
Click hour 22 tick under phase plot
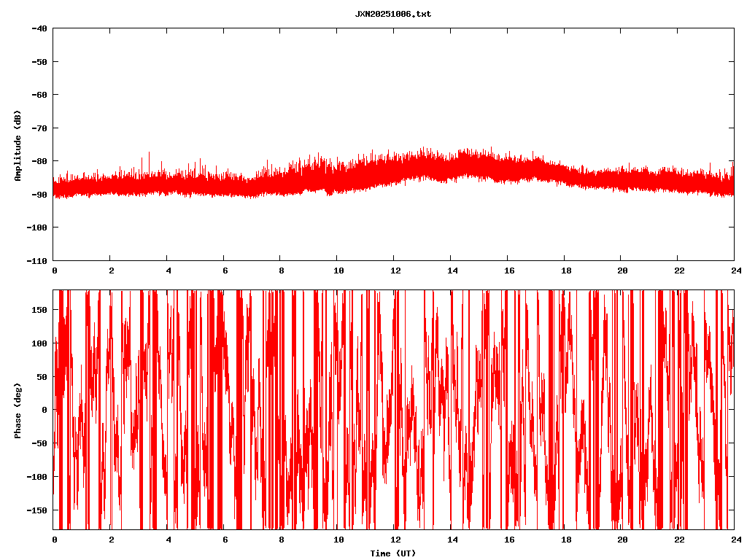pyautogui.click(x=678, y=540)
